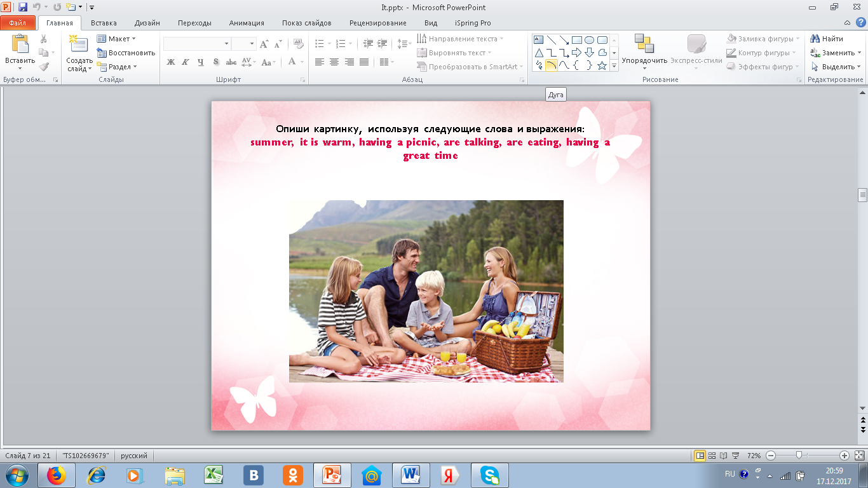The width and height of the screenshot is (868, 488).
Task: Open Skype from the taskbar
Action: (x=489, y=475)
